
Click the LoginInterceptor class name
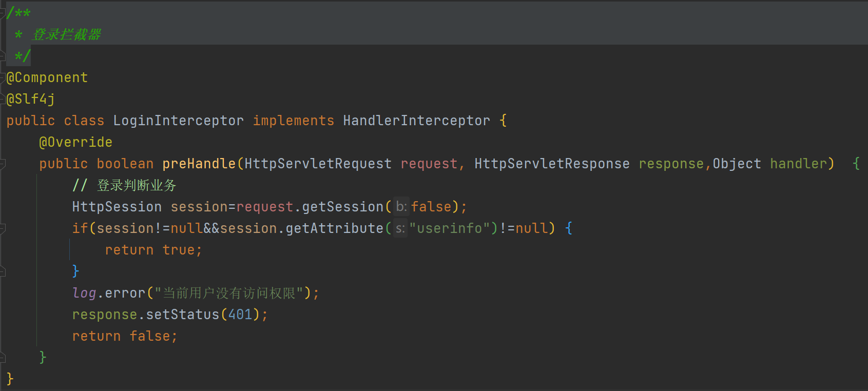click(x=179, y=121)
